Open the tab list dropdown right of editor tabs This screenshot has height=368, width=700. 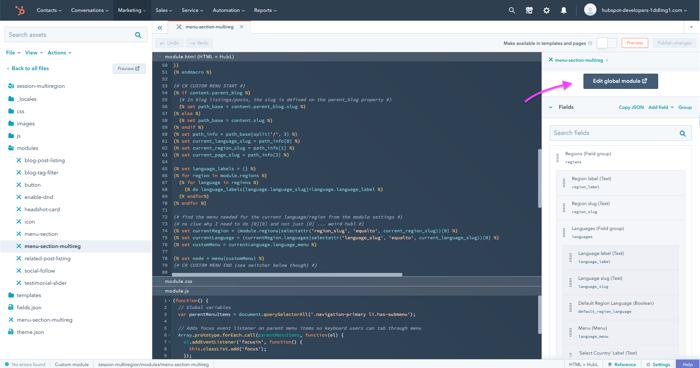pyautogui.click(x=692, y=27)
